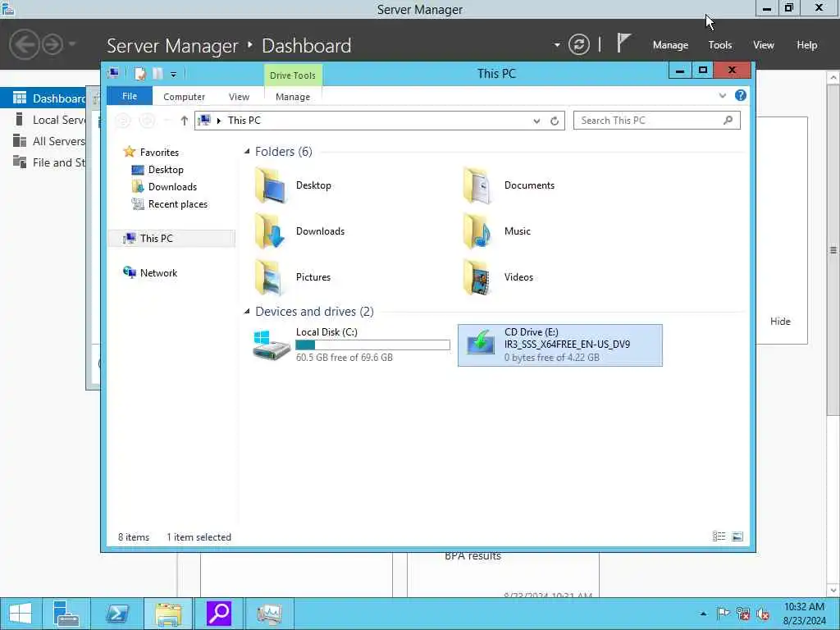Viewport: 840px width, 630px height.
Task: Select This PC in navigation pane
Action: (171, 239)
